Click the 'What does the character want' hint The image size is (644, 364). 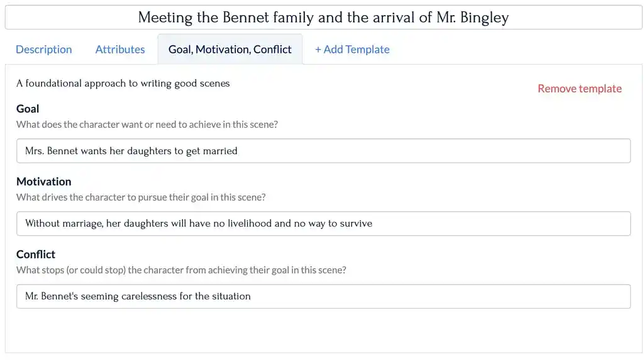[x=147, y=124]
